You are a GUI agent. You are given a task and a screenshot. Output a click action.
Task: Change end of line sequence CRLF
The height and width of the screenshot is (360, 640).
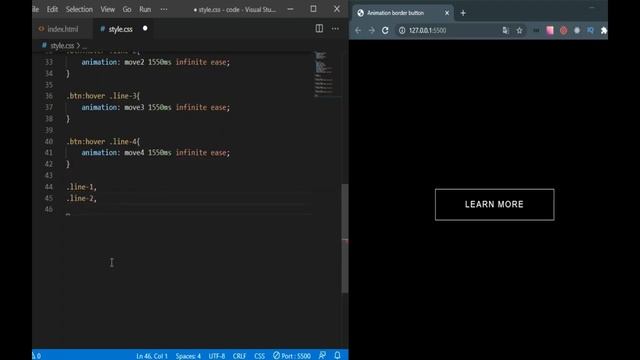(x=239, y=356)
